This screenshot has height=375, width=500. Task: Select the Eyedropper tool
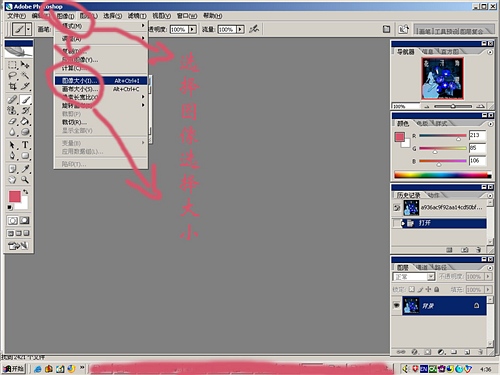coord(25,168)
